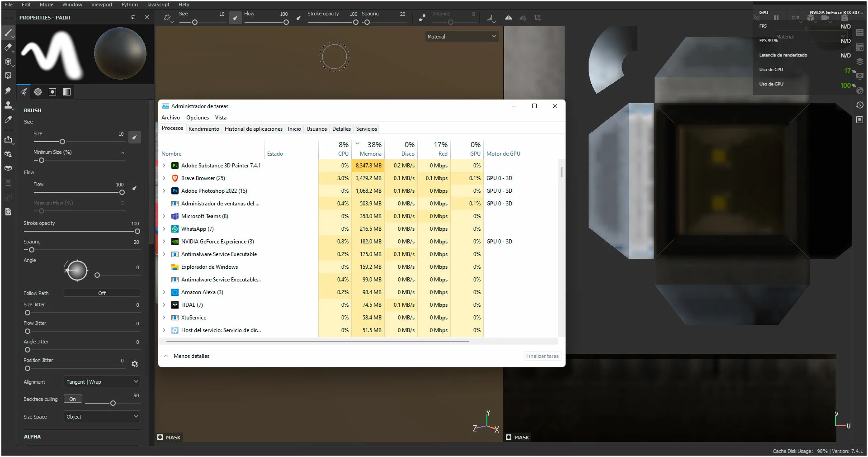Select the Projection tool cube icon
Image resolution: width=868 pixels, height=457 pixels.
pos(8,62)
